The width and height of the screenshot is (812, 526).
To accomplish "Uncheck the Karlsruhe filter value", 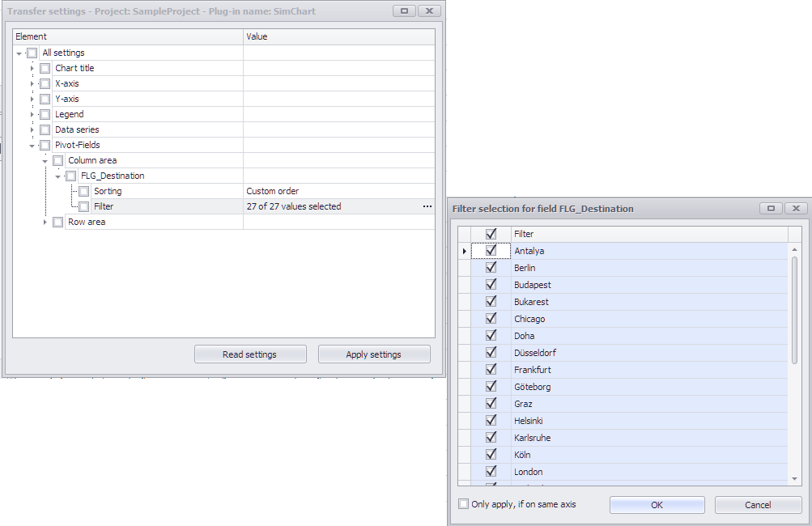I will (491, 438).
